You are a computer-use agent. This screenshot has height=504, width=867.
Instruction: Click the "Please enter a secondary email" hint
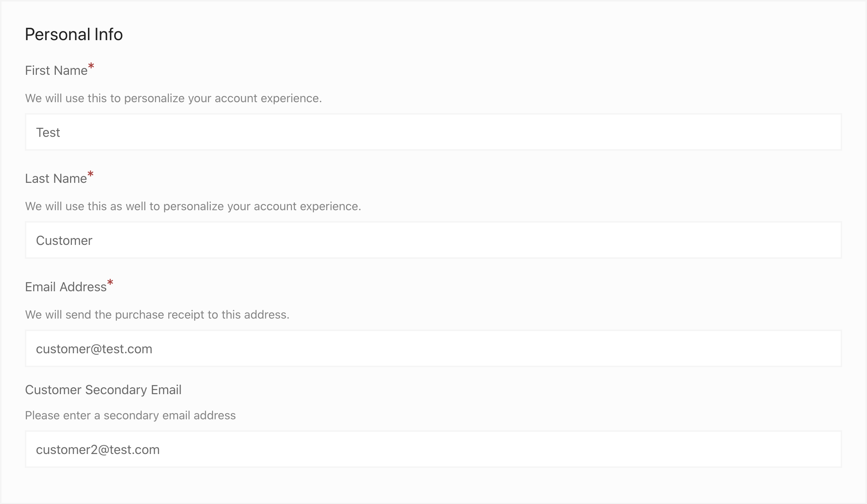(x=130, y=415)
